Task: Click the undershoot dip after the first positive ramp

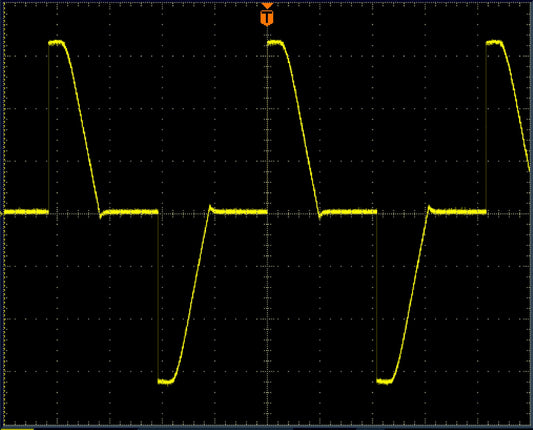Action: [x=101, y=216]
